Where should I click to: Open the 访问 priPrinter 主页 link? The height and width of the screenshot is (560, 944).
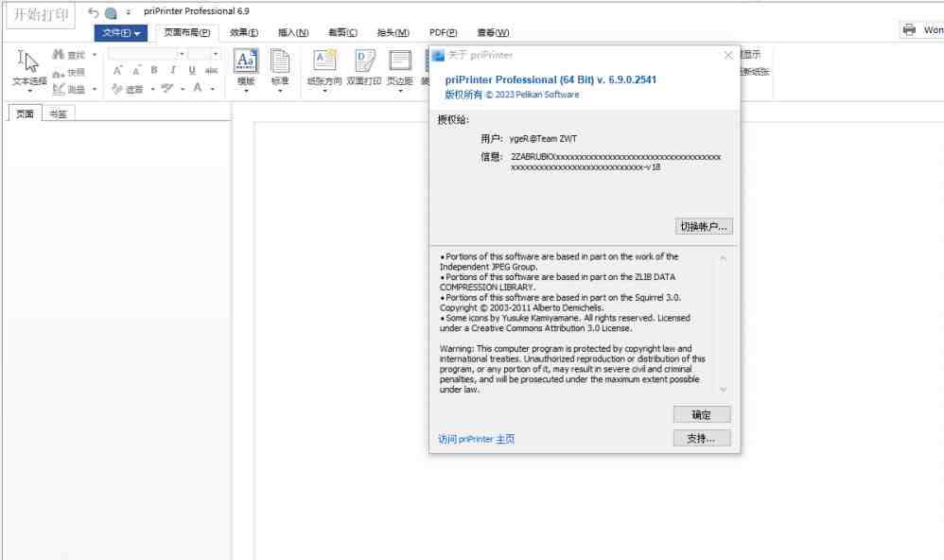pos(478,437)
